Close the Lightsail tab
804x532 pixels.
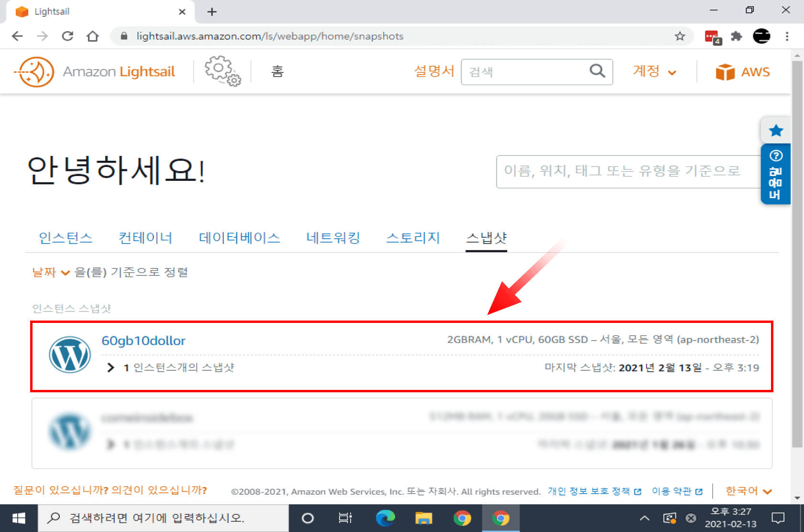coord(182,12)
